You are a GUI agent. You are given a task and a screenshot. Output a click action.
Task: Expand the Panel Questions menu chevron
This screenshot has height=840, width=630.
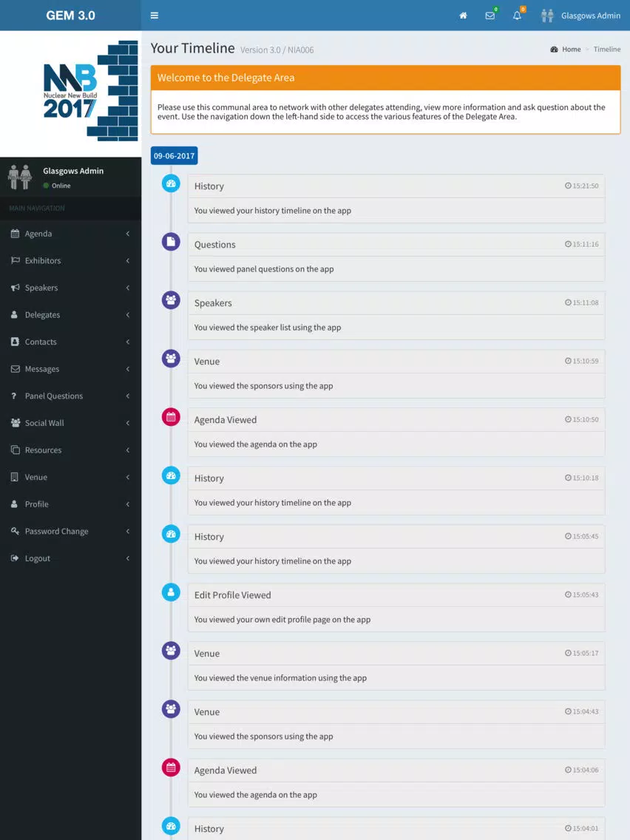tap(127, 396)
